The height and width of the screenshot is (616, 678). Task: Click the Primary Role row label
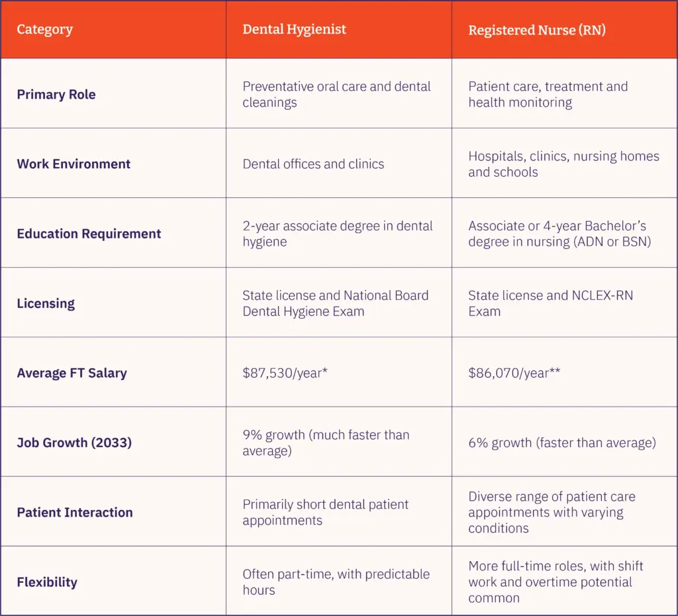(x=56, y=94)
